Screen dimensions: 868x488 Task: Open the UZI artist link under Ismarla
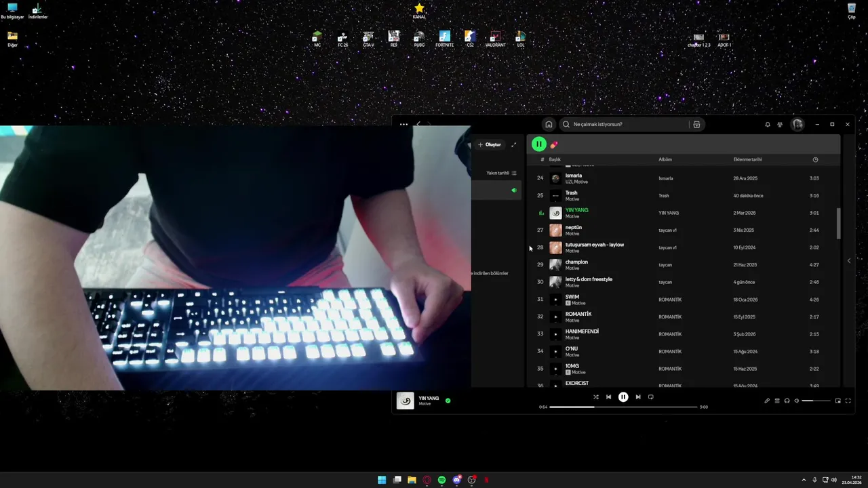569,182
